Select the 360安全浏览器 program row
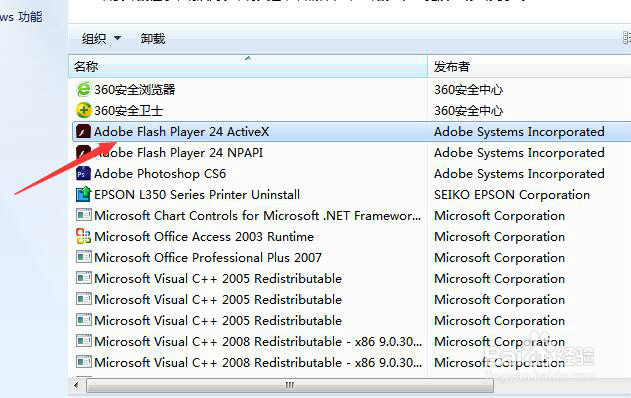631x398 pixels. tap(351, 89)
